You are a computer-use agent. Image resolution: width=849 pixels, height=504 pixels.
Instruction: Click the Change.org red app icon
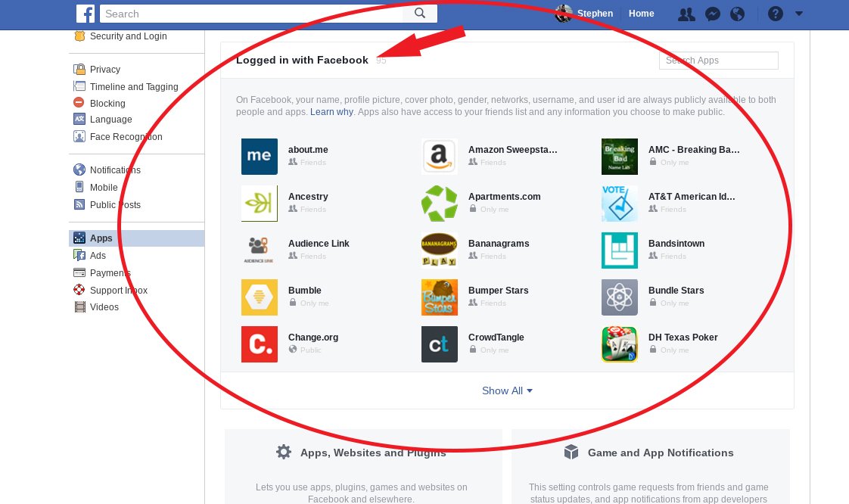coord(260,344)
